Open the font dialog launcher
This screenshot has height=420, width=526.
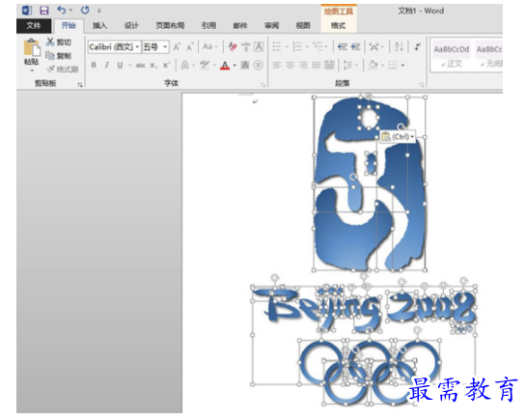[263, 85]
